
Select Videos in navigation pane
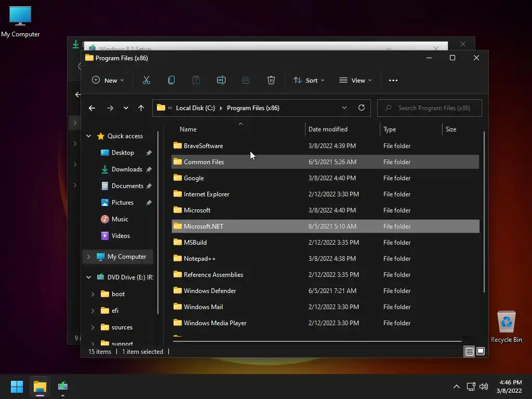coord(121,236)
